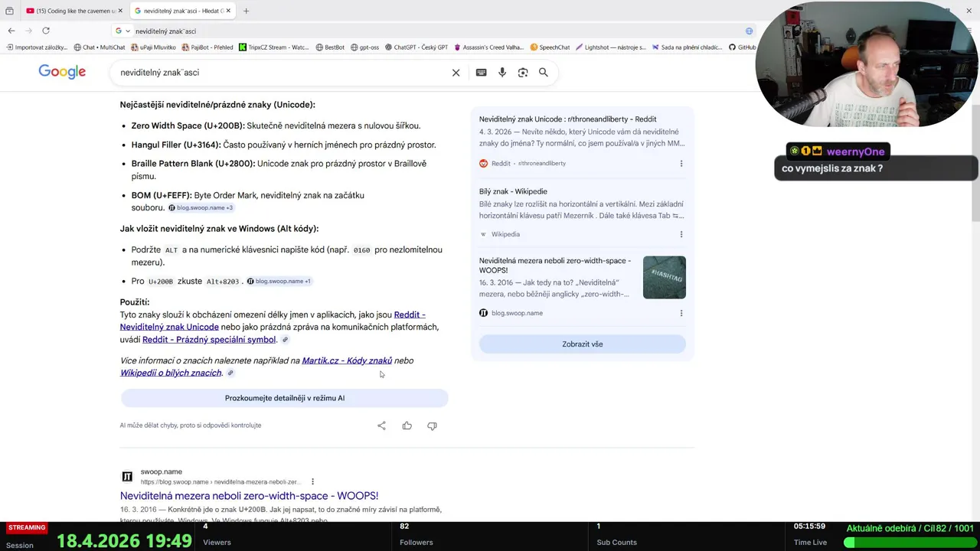Close the Google search results tab

(x=229, y=11)
